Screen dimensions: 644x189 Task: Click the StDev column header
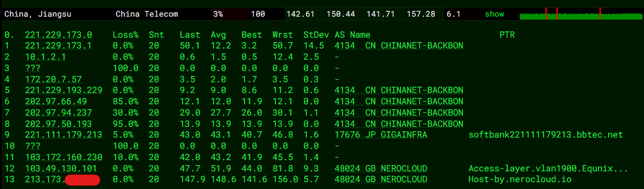[x=316, y=35]
